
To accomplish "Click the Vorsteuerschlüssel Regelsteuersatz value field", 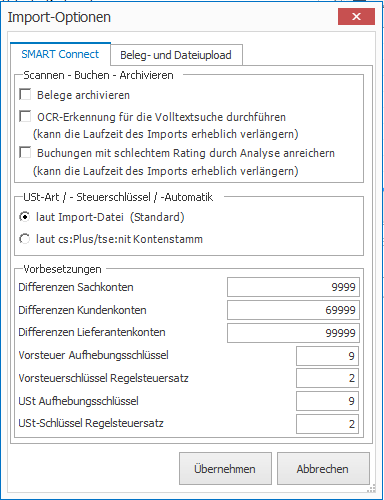I will point(327,378).
